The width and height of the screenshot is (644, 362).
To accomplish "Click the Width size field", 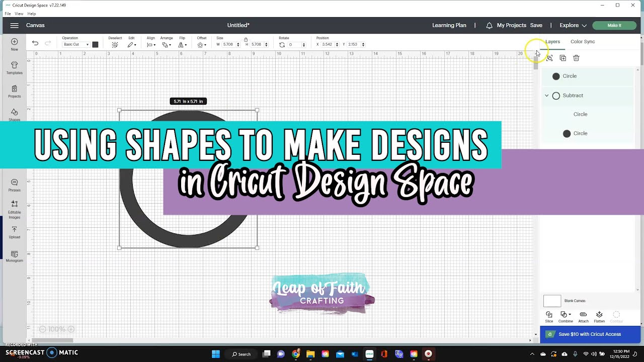I will point(228,45).
